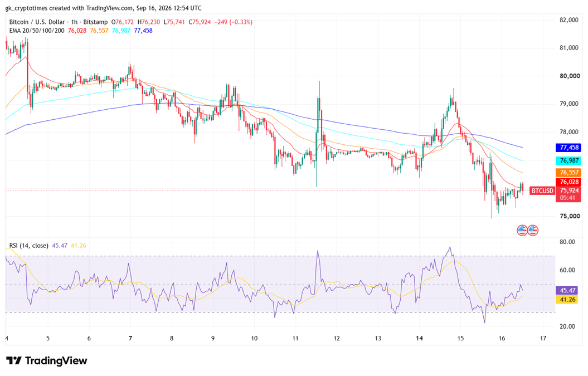Click the left US flag event icon
This screenshot has width=588, height=376.
(522, 230)
